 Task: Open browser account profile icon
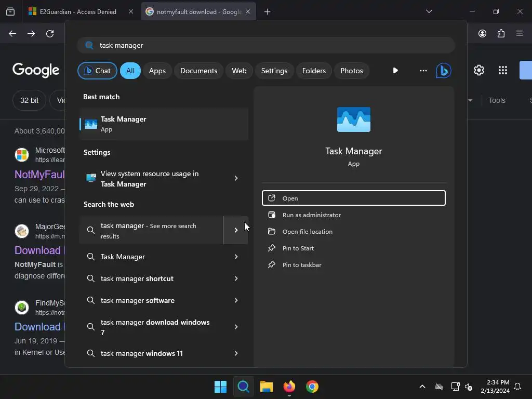pos(482,33)
